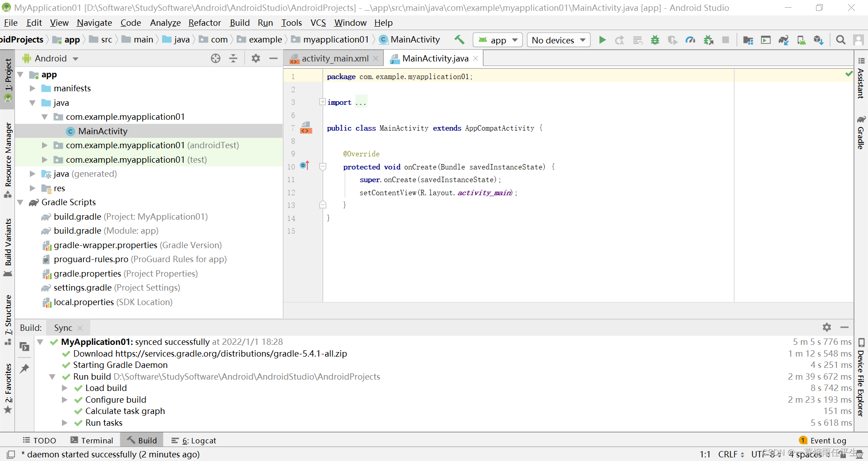Image resolution: width=868 pixels, height=461 pixels.
Task: Open Project panel settings gear
Action: (x=256, y=58)
